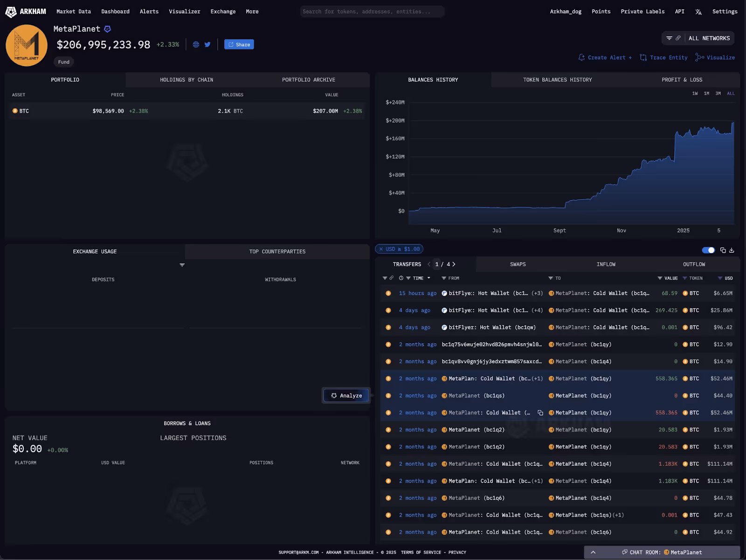Click in the search tokens, addresses field
Viewport: 746px width, 560px height.
click(x=372, y=12)
